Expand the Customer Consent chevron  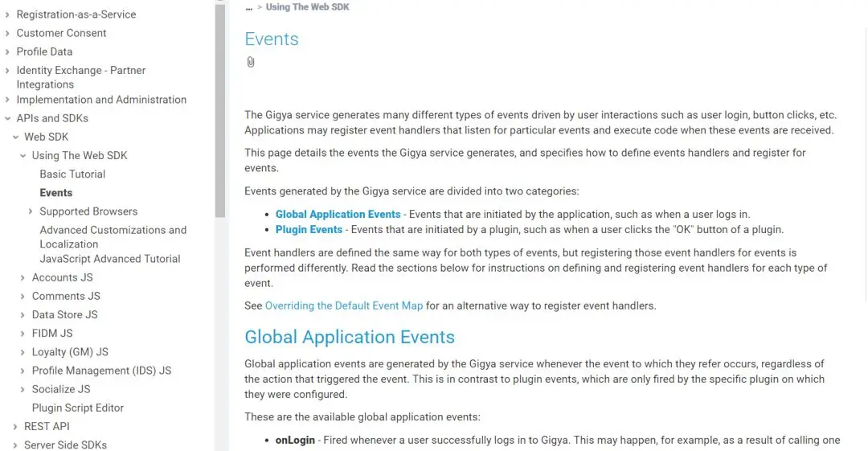[7, 33]
